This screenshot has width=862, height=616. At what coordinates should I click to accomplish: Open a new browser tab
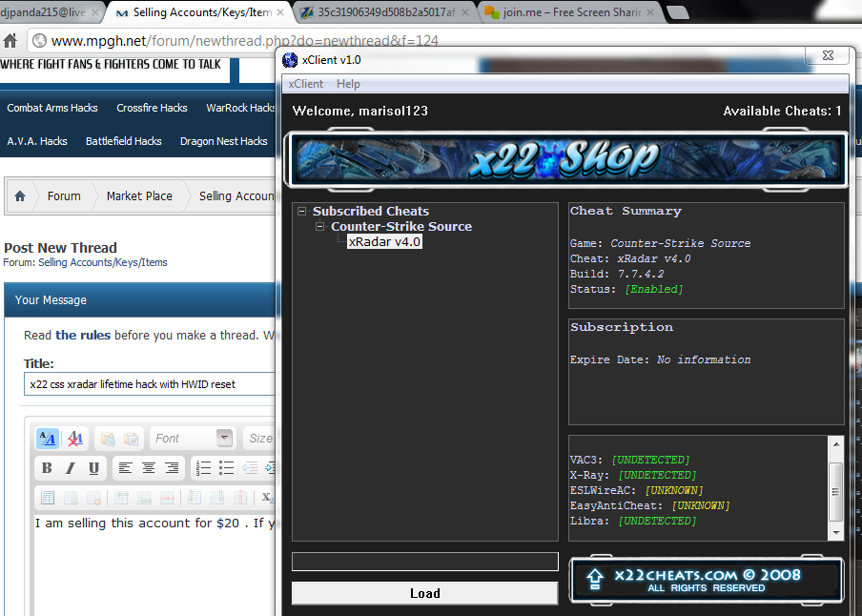point(677,12)
